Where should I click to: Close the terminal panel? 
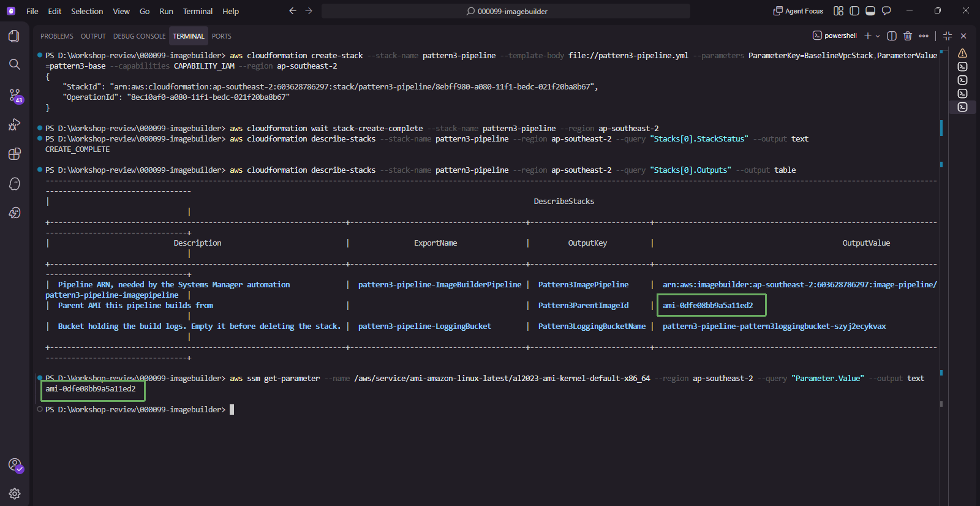click(963, 36)
